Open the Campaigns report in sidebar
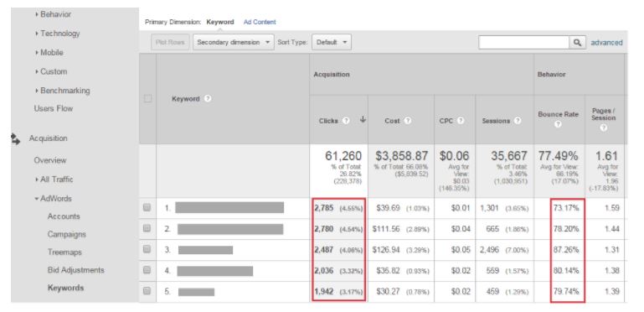The width and height of the screenshot is (644, 312). pos(66,234)
